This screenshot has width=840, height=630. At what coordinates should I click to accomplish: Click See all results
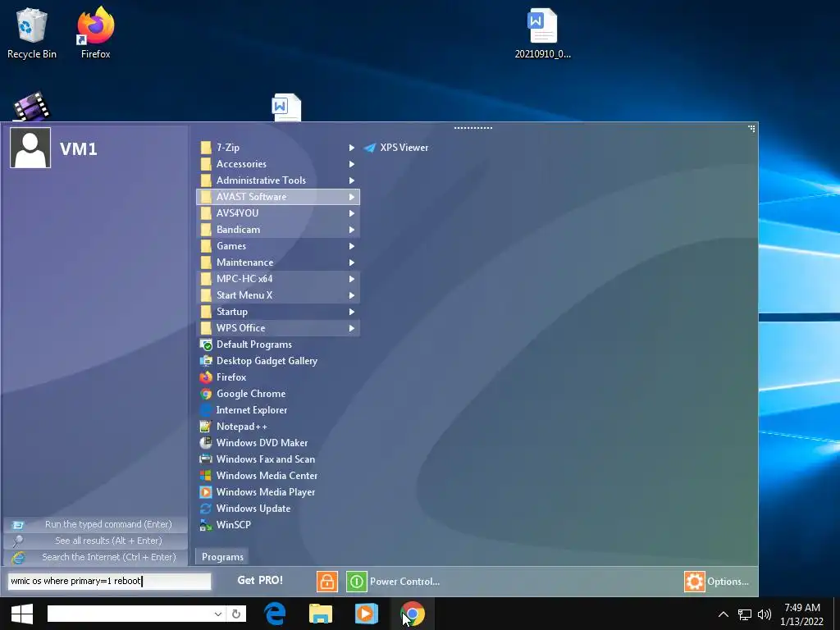tap(95, 541)
